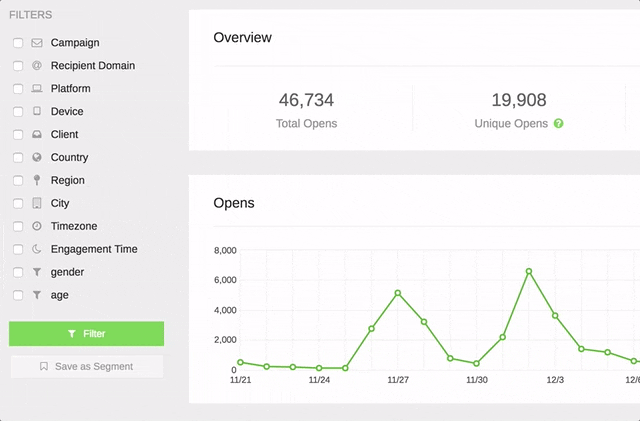Click the funnel icon beside gender
640x421 pixels.
[x=37, y=272]
